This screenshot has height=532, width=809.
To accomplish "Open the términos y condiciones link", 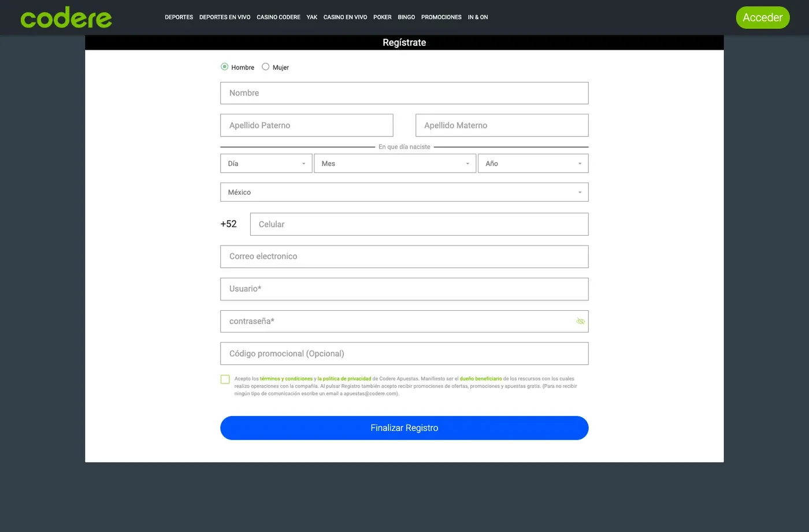I will [286, 379].
